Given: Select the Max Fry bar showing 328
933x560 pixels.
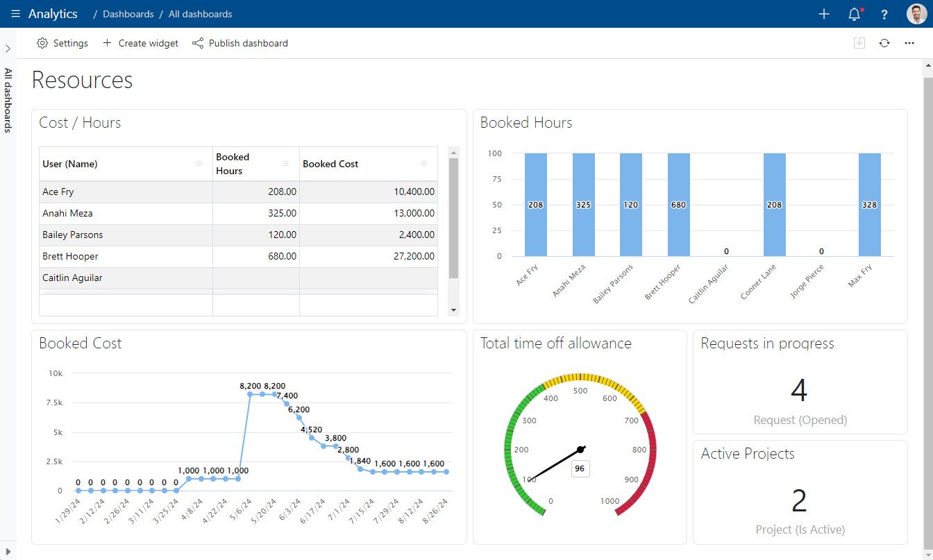Looking at the screenshot, I should point(870,205).
